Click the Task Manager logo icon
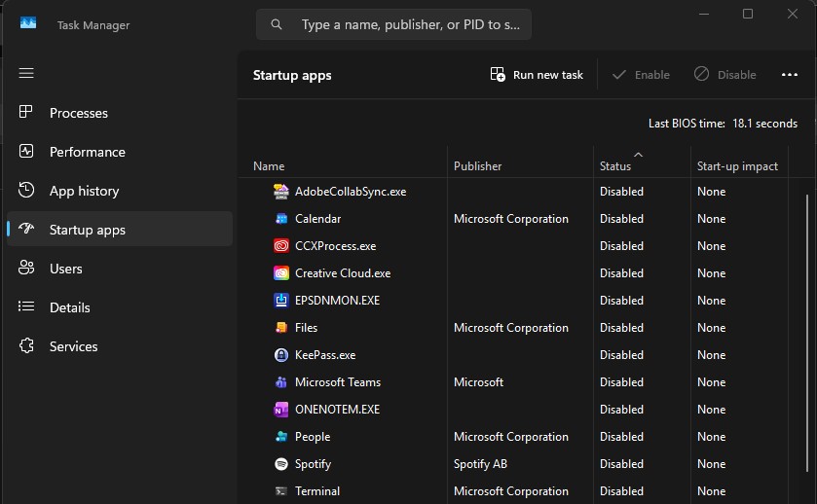817x504 pixels. (x=28, y=23)
